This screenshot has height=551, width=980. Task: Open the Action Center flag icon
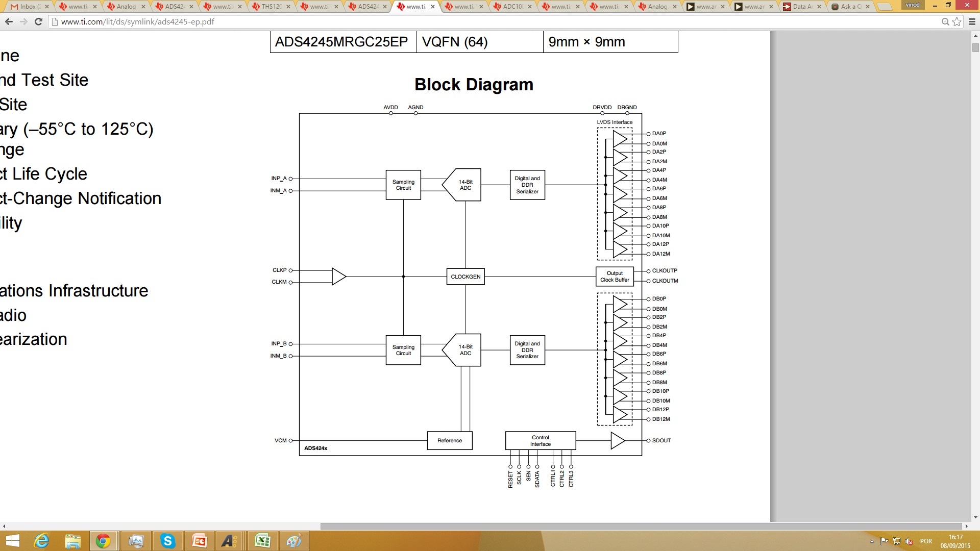pyautogui.click(x=884, y=541)
